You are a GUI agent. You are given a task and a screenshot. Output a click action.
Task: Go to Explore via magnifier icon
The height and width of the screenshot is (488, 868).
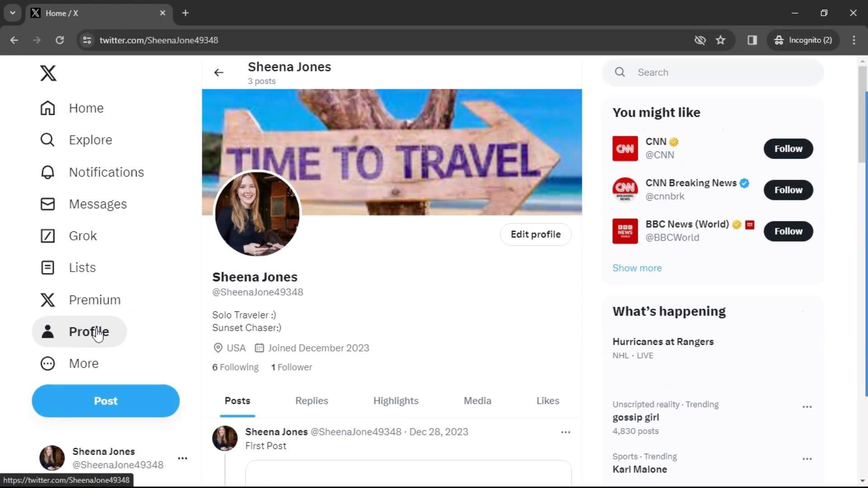point(47,140)
